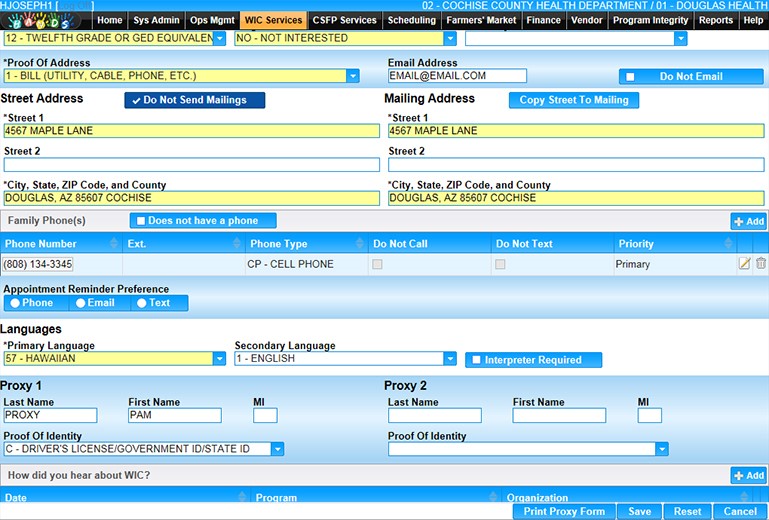The width and height of the screenshot is (769, 520).
Task: Expand the Primary Language dropdown
Action: click(219, 359)
